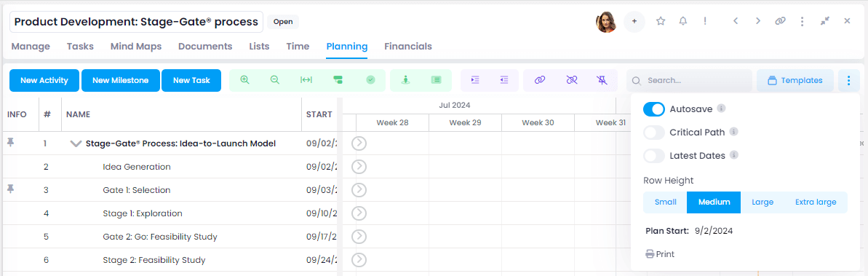Click the collapse window arrows icon
The width and height of the screenshot is (868, 276).
tap(825, 21)
